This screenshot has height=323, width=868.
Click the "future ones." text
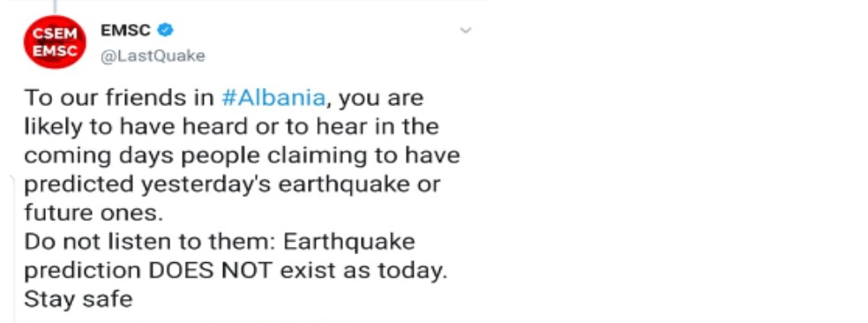pyautogui.click(x=94, y=214)
